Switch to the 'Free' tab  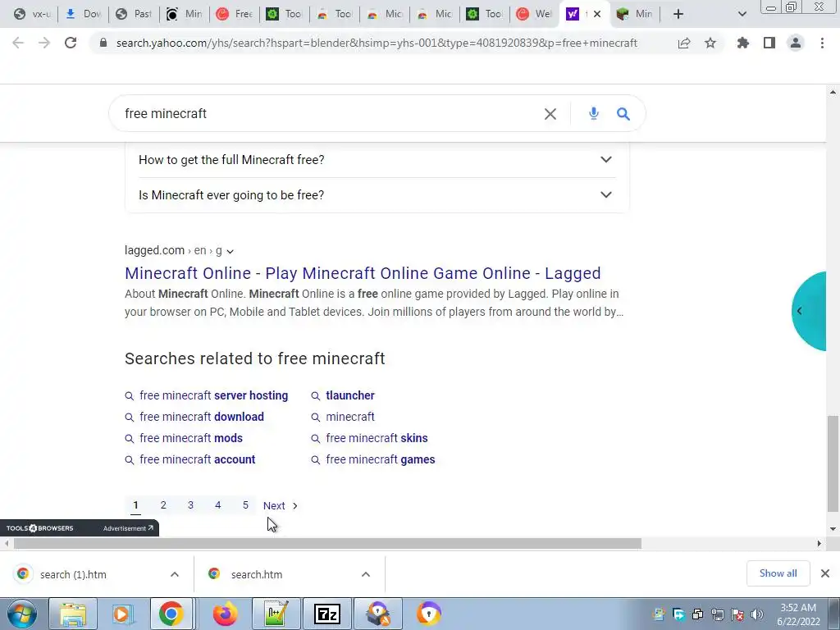pyautogui.click(x=234, y=14)
